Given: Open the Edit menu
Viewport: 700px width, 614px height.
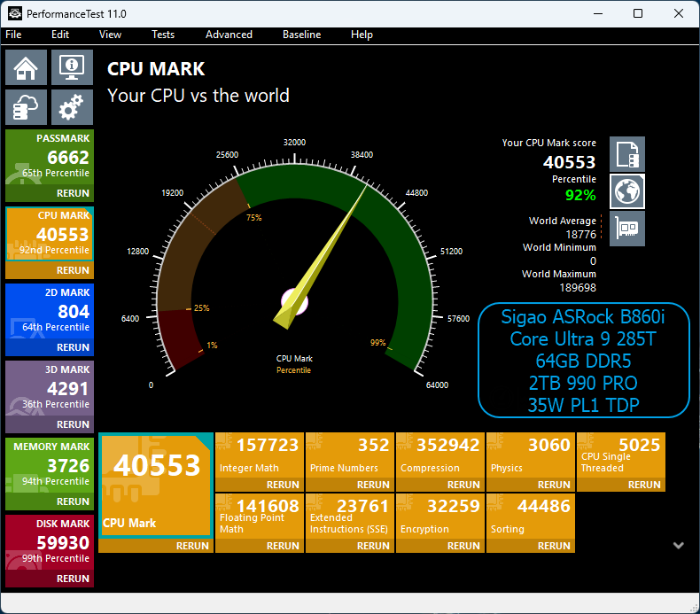Looking at the screenshot, I should click(60, 35).
